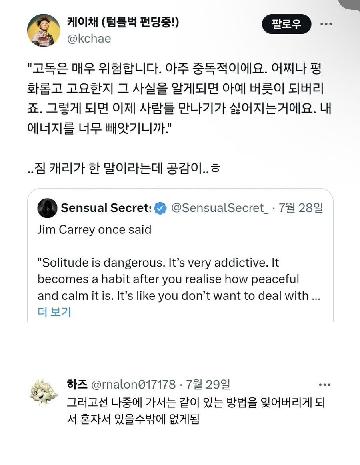The image size is (360, 465).
Task: Open 케이채 display name profile
Action: (x=123, y=22)
